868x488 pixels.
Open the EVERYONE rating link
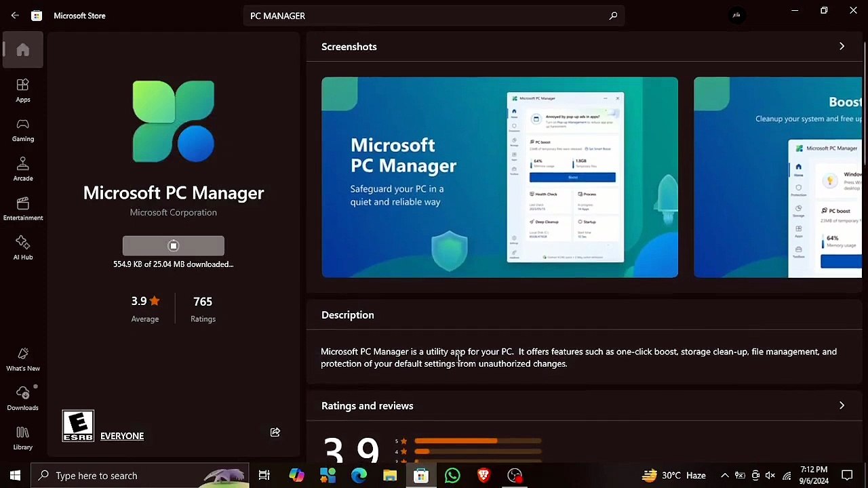122,436
